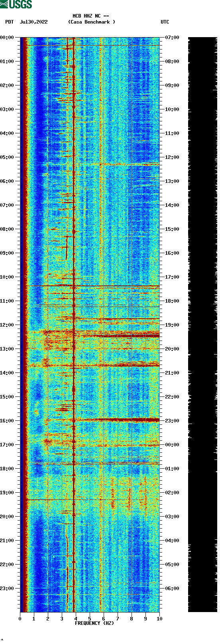Click the UTC '10:00' time label
220x644 pixels.
click(x=172, y=109)
